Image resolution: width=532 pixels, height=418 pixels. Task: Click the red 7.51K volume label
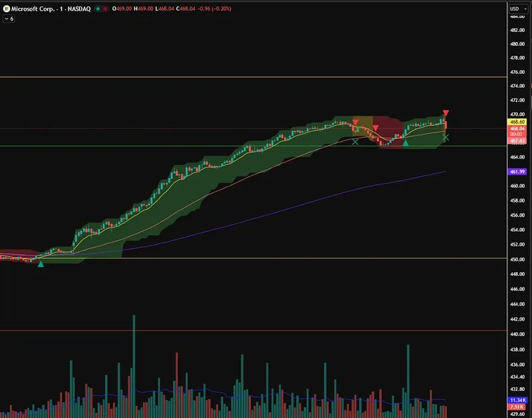517,407
